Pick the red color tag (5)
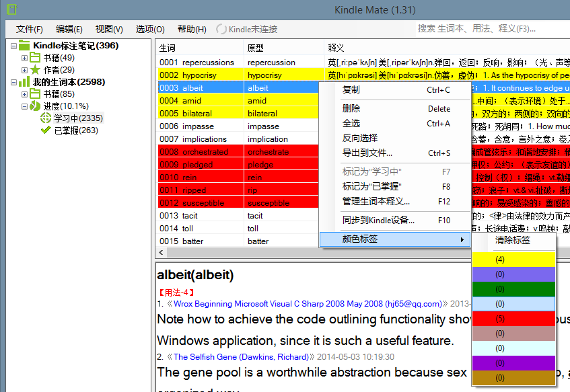The height and width of the screenshot is (392, 570). point(513,319)
